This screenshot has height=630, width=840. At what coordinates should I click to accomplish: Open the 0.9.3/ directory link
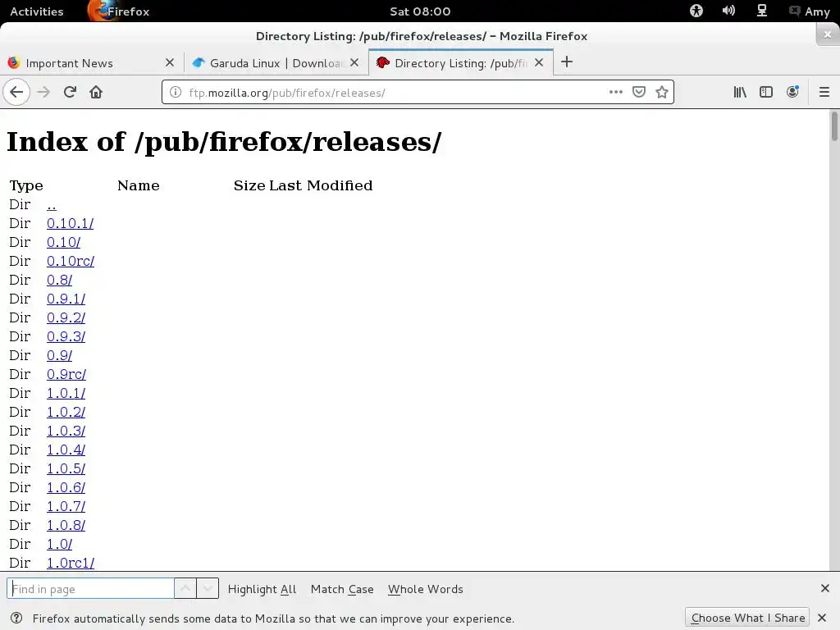click(x=66, y=336)
